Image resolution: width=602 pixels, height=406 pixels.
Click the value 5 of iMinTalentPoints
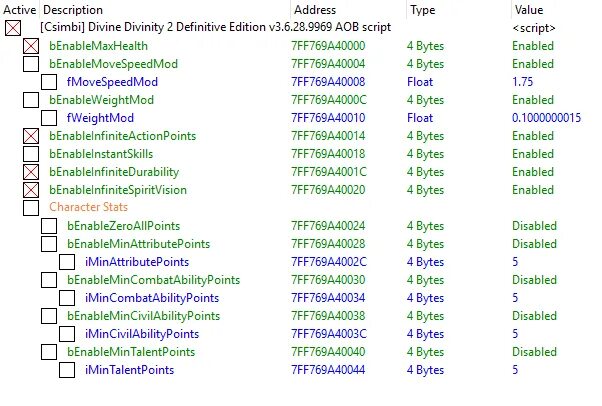point(515,370)
